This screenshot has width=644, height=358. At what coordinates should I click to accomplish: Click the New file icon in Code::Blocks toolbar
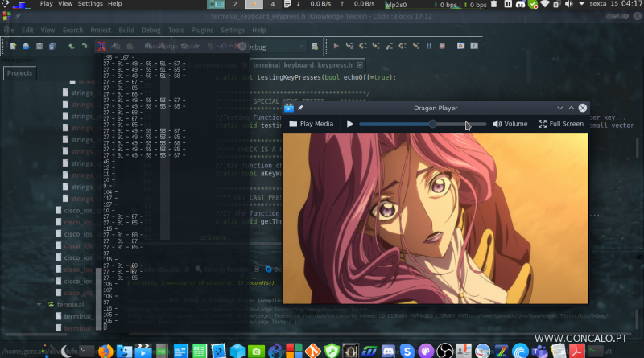(x=13, y=46)
